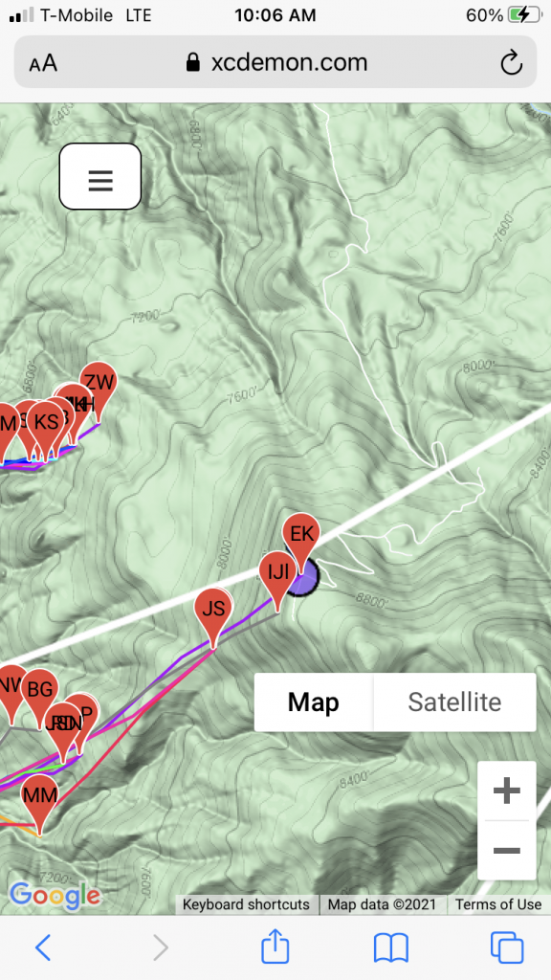Show open tabs overview
Screen dimensions: 551x980
point(507,947)
